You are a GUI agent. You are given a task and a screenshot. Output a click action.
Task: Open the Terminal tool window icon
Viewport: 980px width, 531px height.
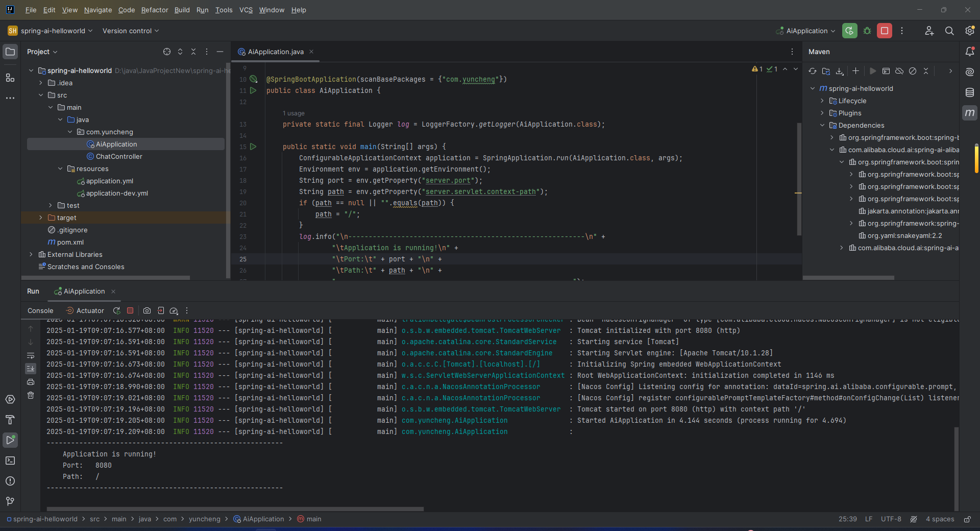click(x=10, y=461)
